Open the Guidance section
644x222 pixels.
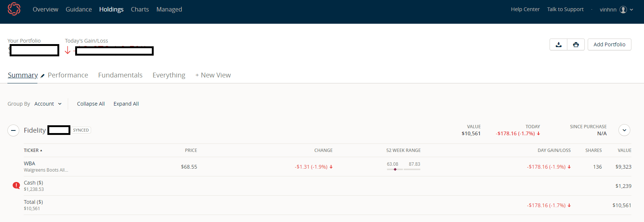tap(79, 9)
